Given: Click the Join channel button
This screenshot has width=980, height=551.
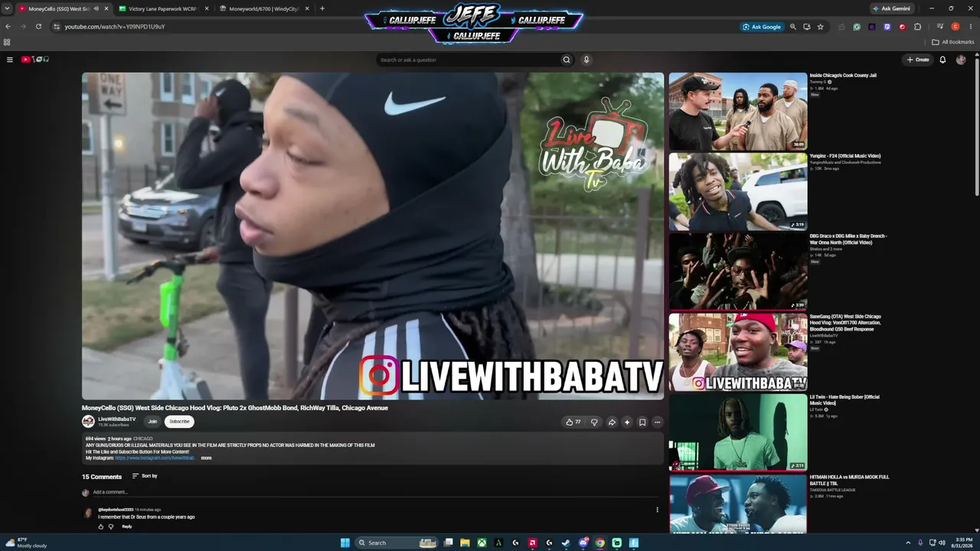Looking at the screenshot, I should click(152, 422).
